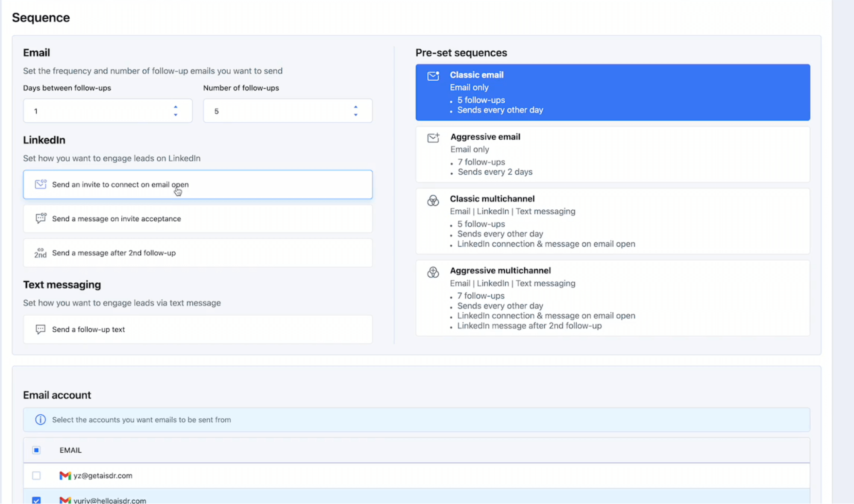Click the info icon in Email account banner
Screen dimensions: 854x504
tap(40, 419)
